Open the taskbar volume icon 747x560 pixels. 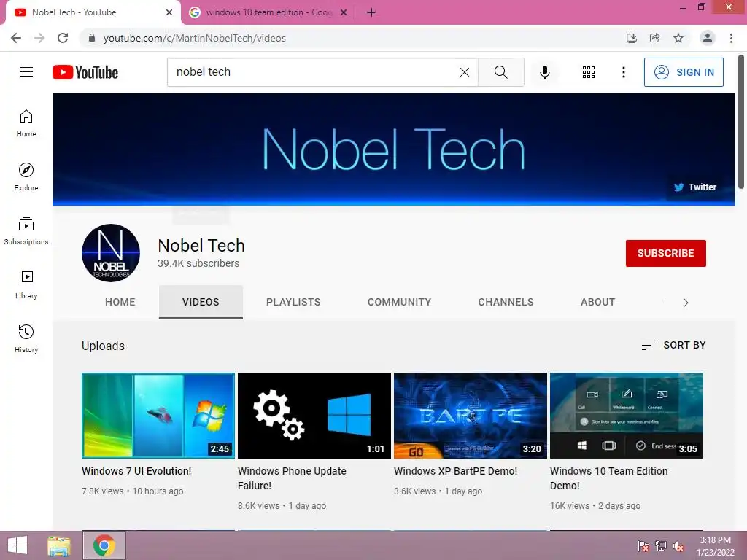(x=678, y=546)
